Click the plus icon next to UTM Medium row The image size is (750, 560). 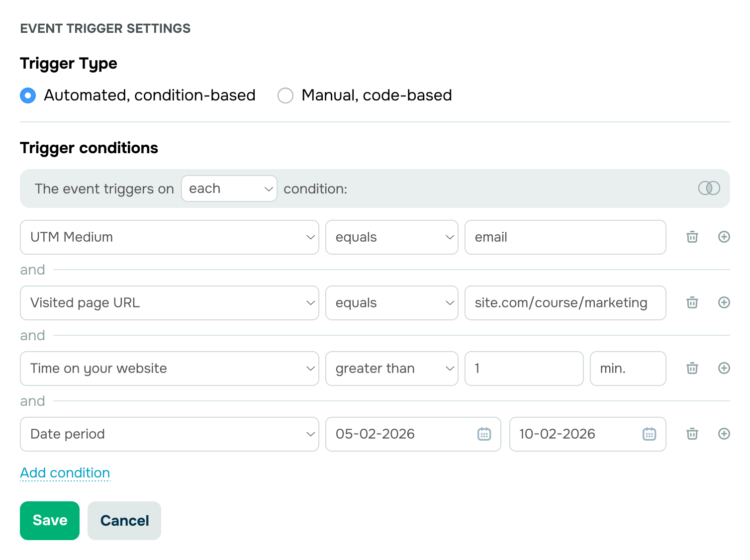[724, 237]
